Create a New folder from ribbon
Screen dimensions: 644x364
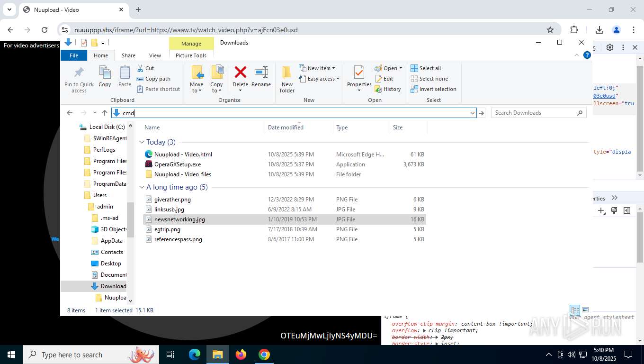[x=287, y=79]
